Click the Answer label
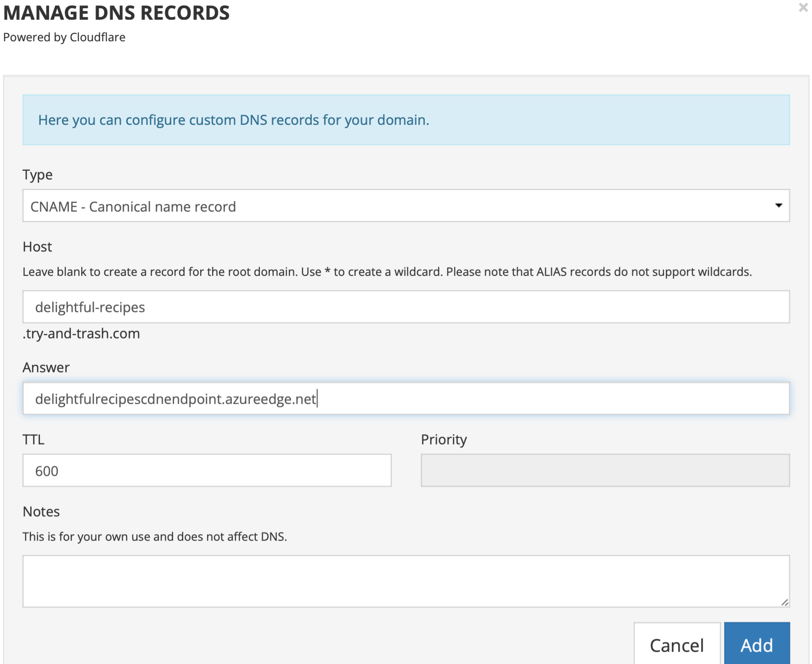 [x=46, y=367]
